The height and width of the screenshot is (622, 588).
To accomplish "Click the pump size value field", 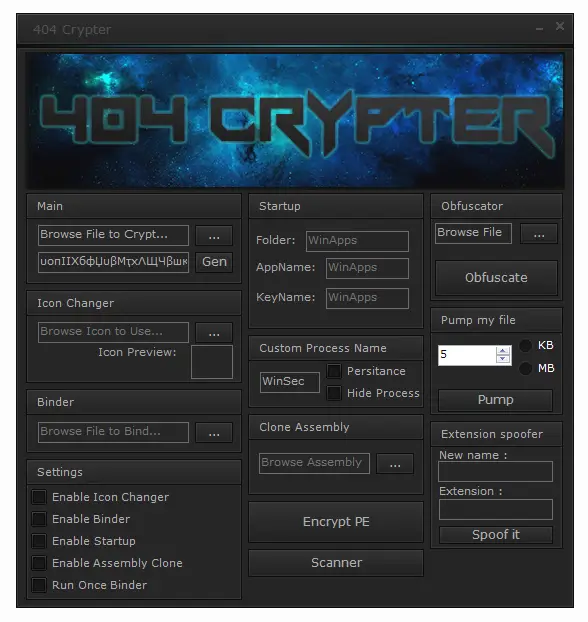I will point(467,355).
